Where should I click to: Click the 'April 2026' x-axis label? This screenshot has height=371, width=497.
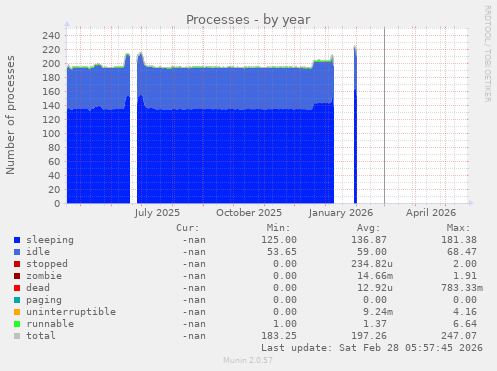(x=431, y=213)
